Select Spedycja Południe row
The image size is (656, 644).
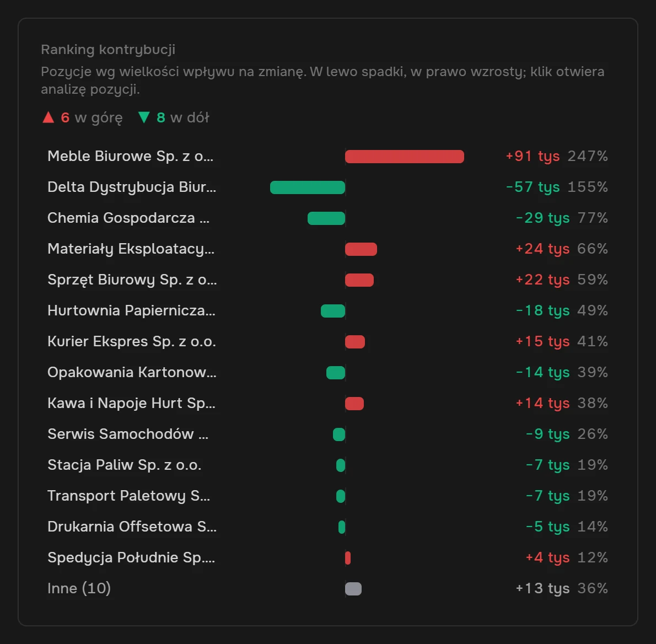[327, 558]
